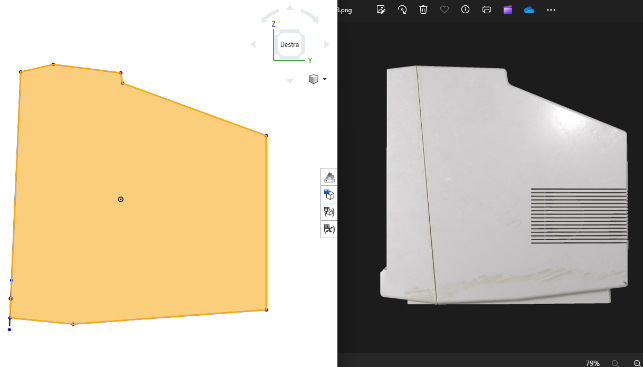Expand the view cube display style dropdown
This screenshot has width=643, height=367.
click(x=325, y=79)
